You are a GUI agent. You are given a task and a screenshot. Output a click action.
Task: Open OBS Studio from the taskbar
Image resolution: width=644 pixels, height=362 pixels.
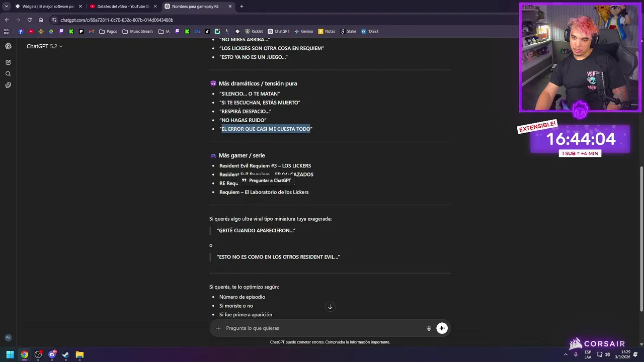(38, 355)
